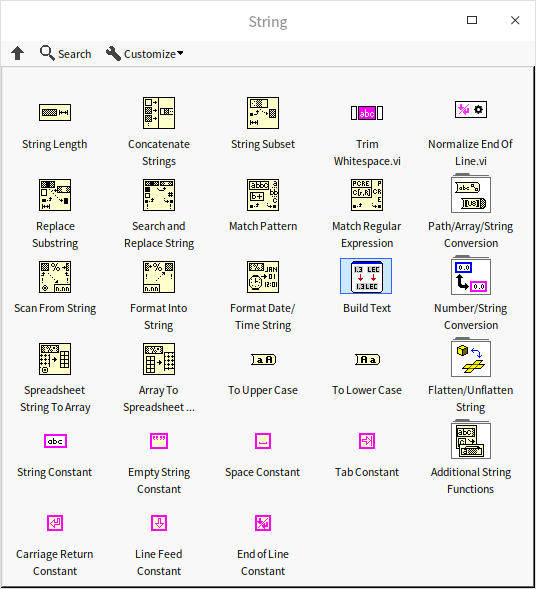This screenshot has height=589, width=536.
Task: Go up to the owning palette
Action: click(17, 53)
